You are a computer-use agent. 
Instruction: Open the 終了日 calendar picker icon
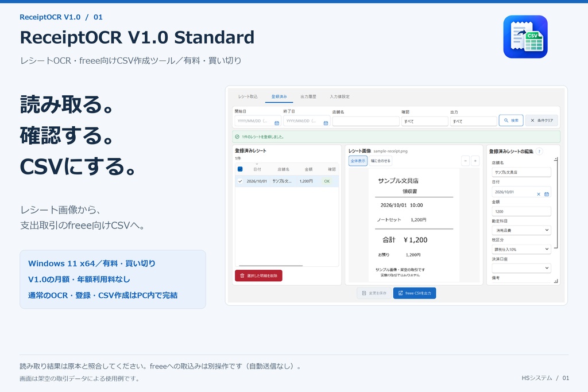(326, 123)
